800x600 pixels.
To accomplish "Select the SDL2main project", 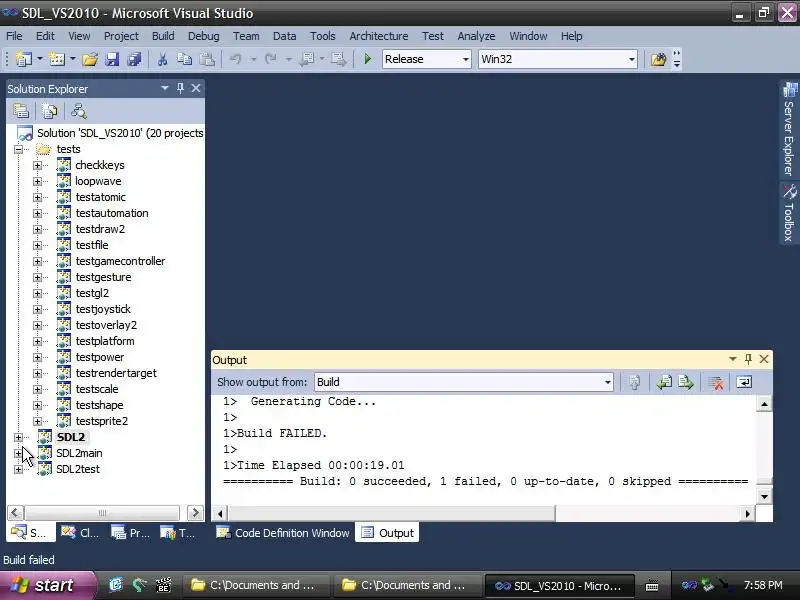I will click(x=79, y=453).
